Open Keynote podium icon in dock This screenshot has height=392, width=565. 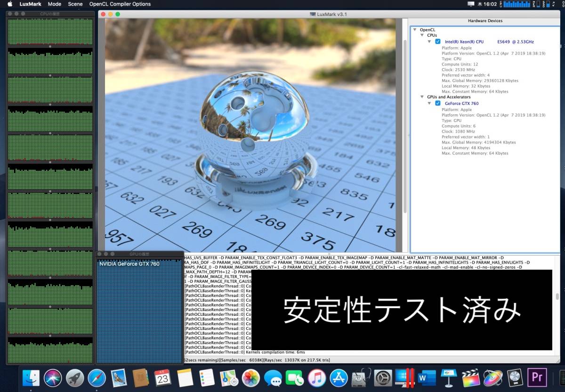(449, 377)
